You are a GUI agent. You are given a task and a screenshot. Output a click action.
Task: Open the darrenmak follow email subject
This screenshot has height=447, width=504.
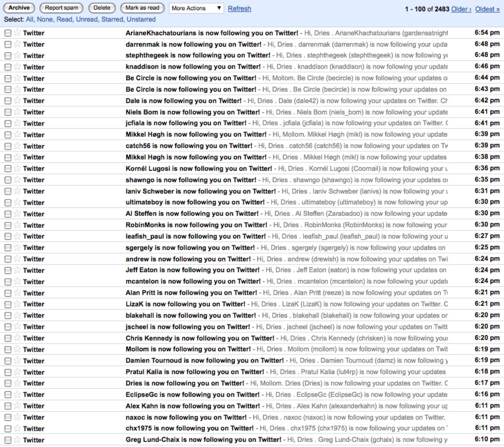pos(193,44)
